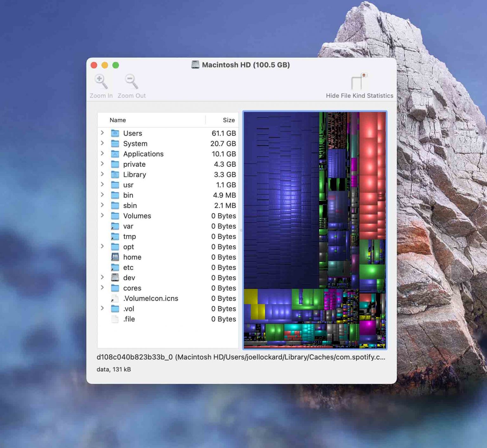Expand the Users tree item
This screenshot has height=448, width=487.
tap(102, 133)
